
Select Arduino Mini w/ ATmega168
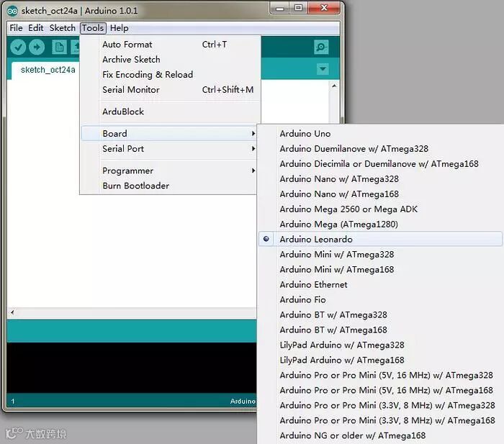click(380, 269)
